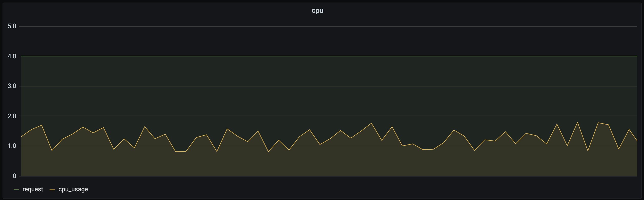Screen dimensions: 644x200
Task: Click the 2.0 horizontal gridline
Action: 328,116
